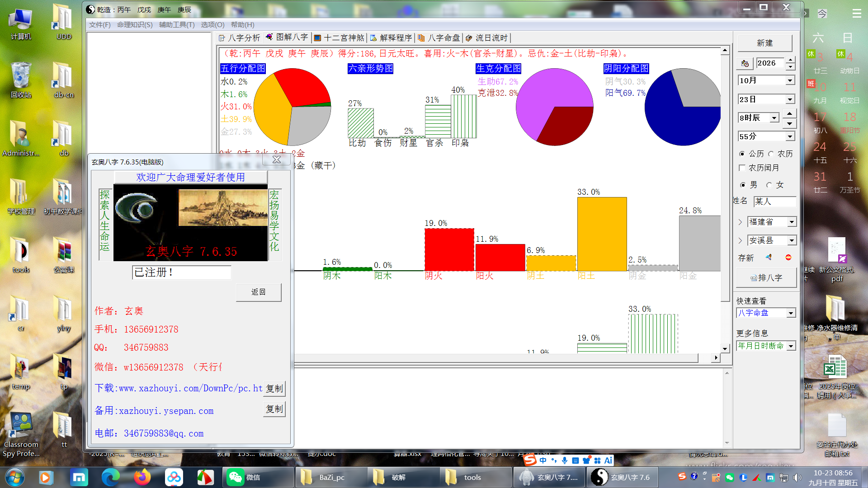Click the 排八字 button

pyautogui.click(x=766, y=278)
